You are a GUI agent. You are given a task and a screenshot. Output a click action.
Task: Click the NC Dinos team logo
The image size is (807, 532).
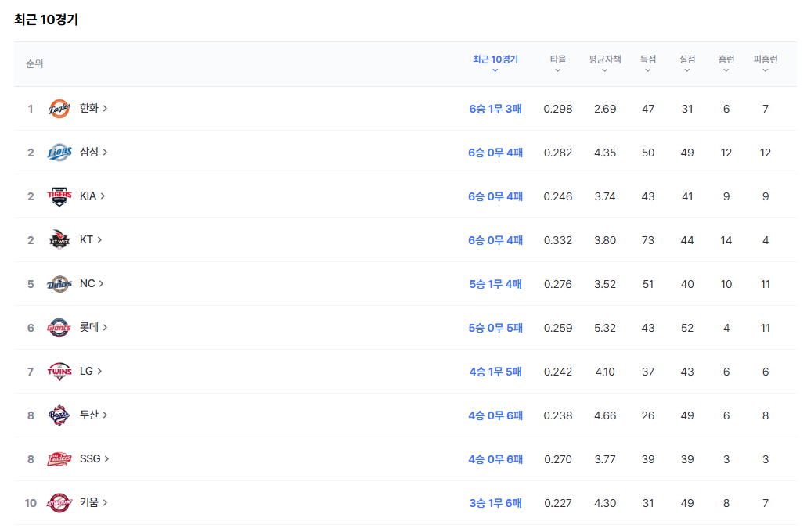(59, 283)
